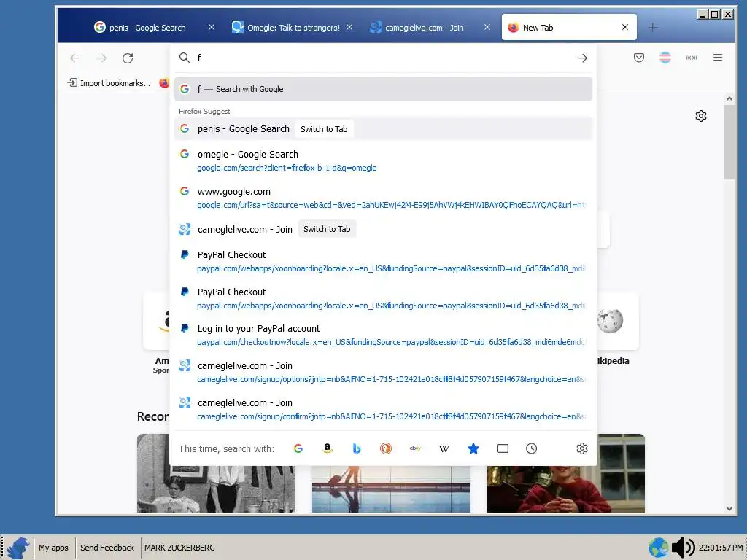
Task: Click in the address bar text field
Action: [x=384, y=58]
